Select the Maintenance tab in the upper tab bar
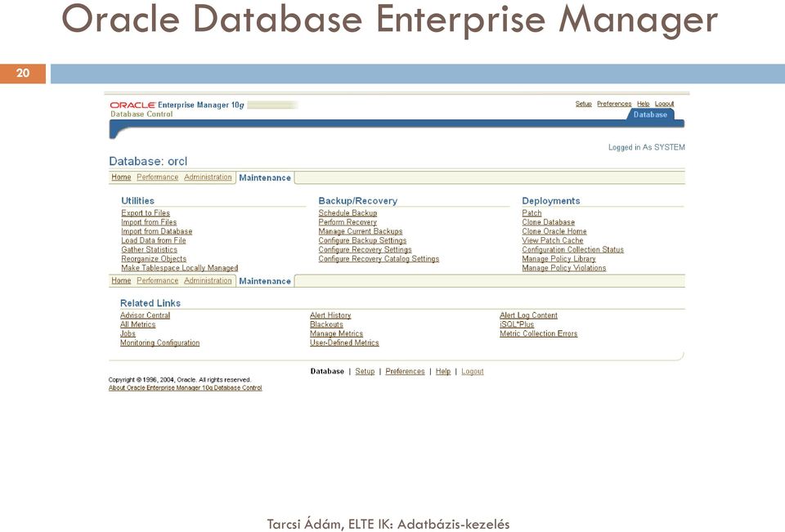 (x=265, y=177)
